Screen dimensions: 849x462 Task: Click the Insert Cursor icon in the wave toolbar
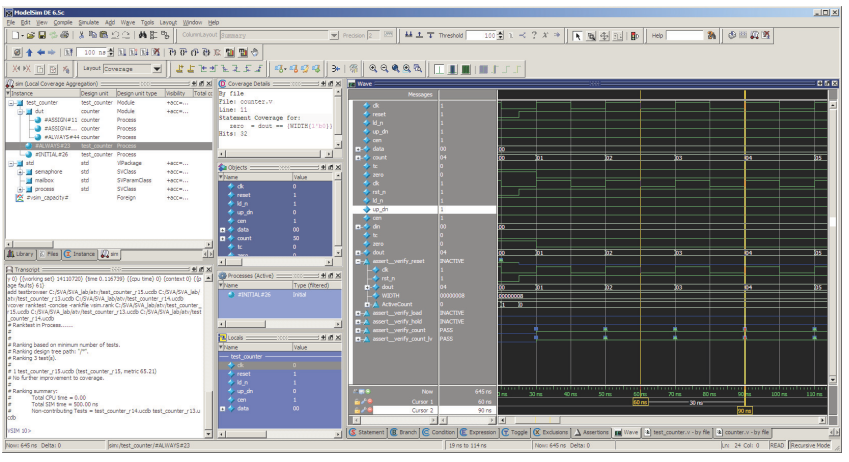click(179, 69)
